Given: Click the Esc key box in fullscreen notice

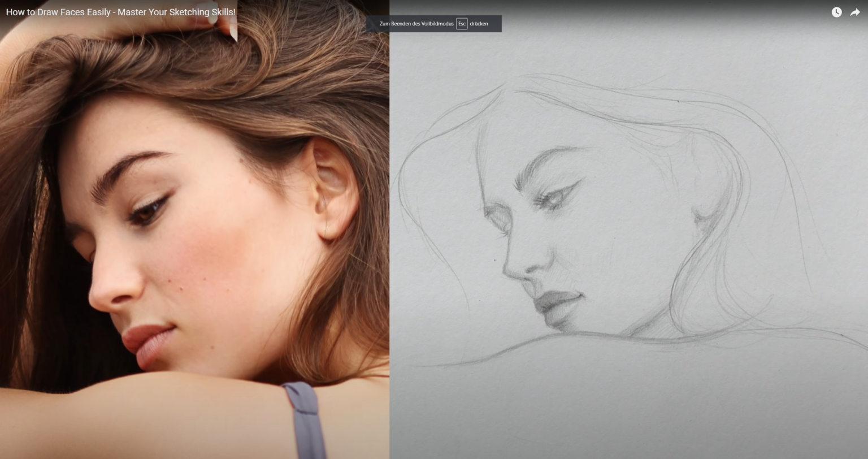Looking at the screenshot, I should [462, 24].
